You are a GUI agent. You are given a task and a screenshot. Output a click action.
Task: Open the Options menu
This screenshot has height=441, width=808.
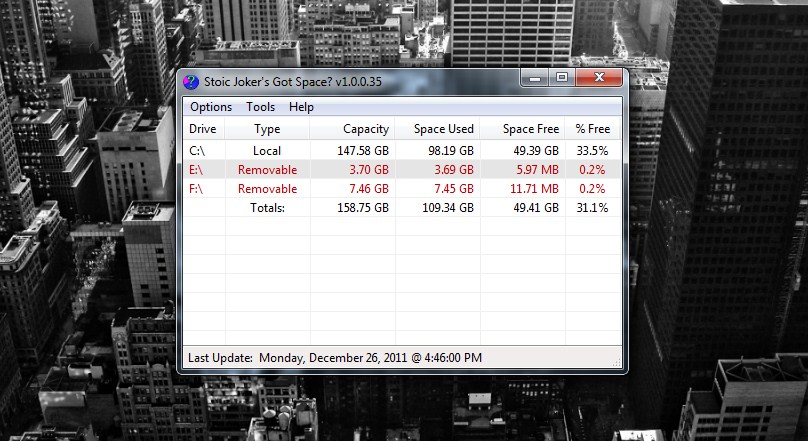pyautogui.click(x=211, y=107)
